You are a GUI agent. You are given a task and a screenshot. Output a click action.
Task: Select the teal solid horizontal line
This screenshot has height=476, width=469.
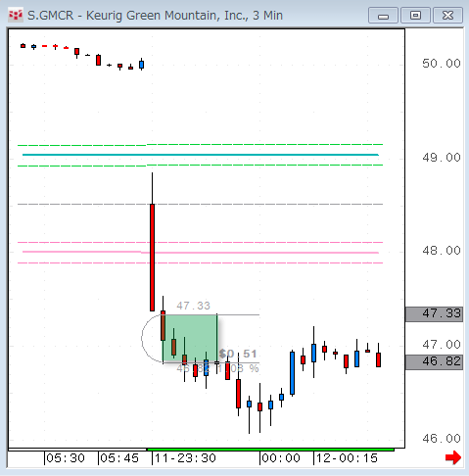201,155
